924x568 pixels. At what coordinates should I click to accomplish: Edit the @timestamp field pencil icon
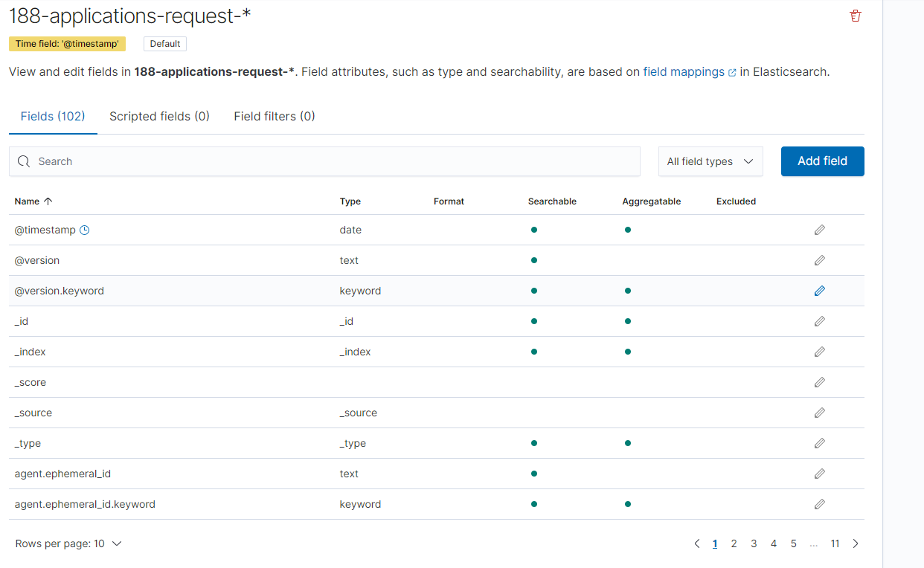[x=819, y=230]
